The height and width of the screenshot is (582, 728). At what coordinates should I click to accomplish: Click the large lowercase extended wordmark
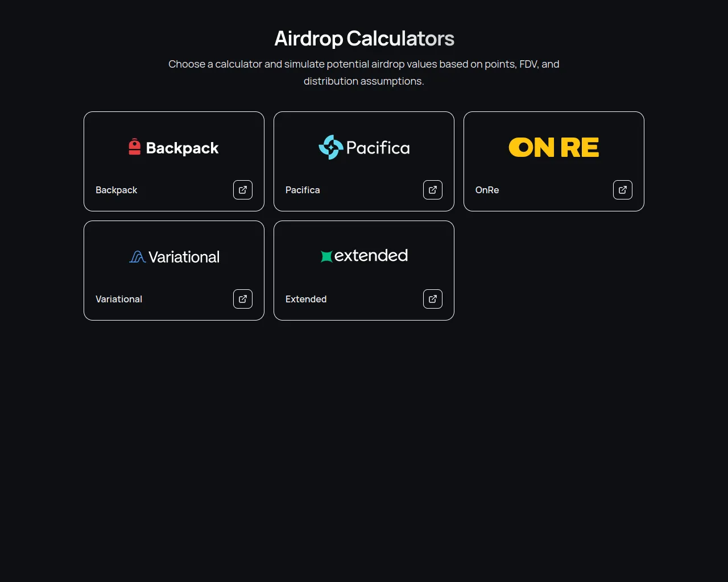[x=371, y=256]
